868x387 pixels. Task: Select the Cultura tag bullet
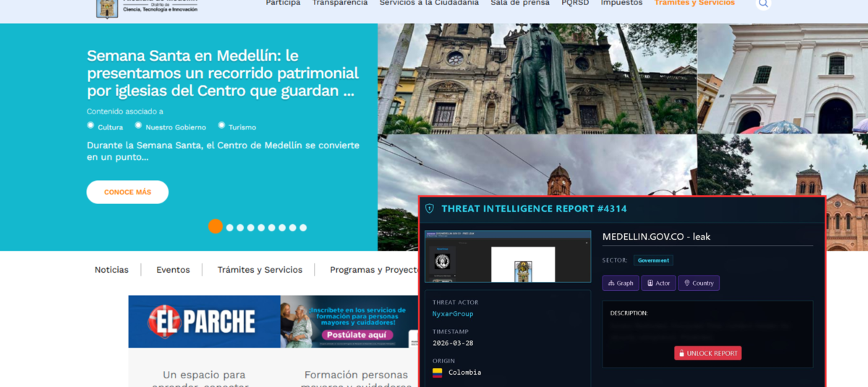pyautogui.click(x=90, y=125)
